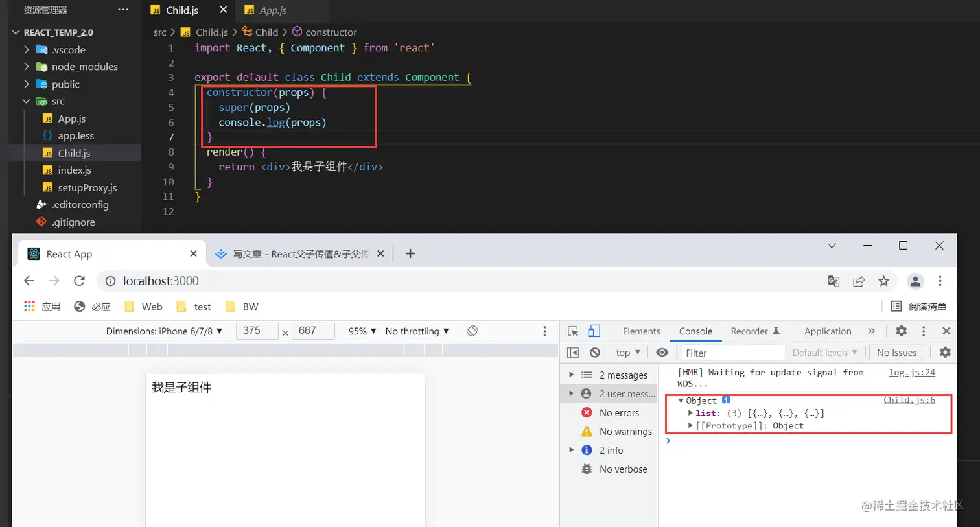Viewport: 980px width, 527px height.
Task: View site information icon
Action: tap(111, 281)
